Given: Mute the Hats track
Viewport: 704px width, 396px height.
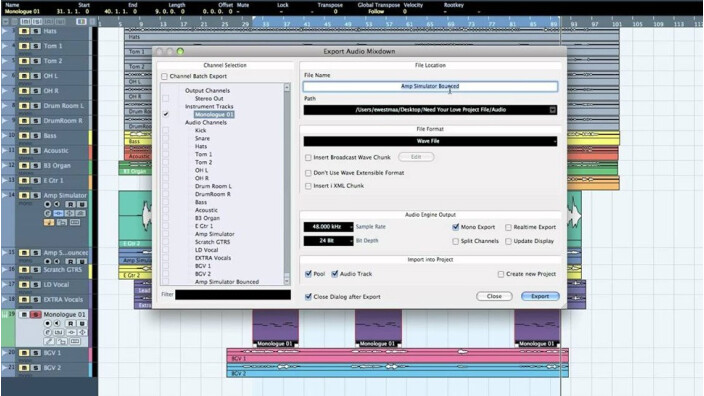Looking at the screenshot, I should (24, 31).
